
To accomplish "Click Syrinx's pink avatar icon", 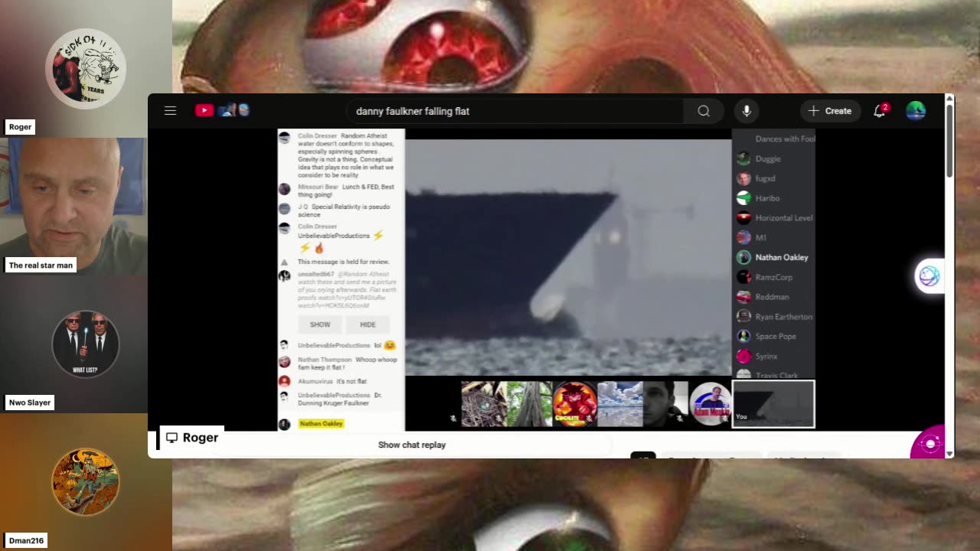I will pyautogui.click(x=743, y=356).
